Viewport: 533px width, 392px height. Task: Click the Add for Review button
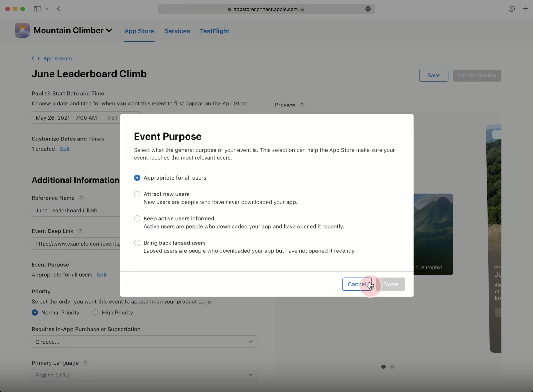[x=477, y=76]
